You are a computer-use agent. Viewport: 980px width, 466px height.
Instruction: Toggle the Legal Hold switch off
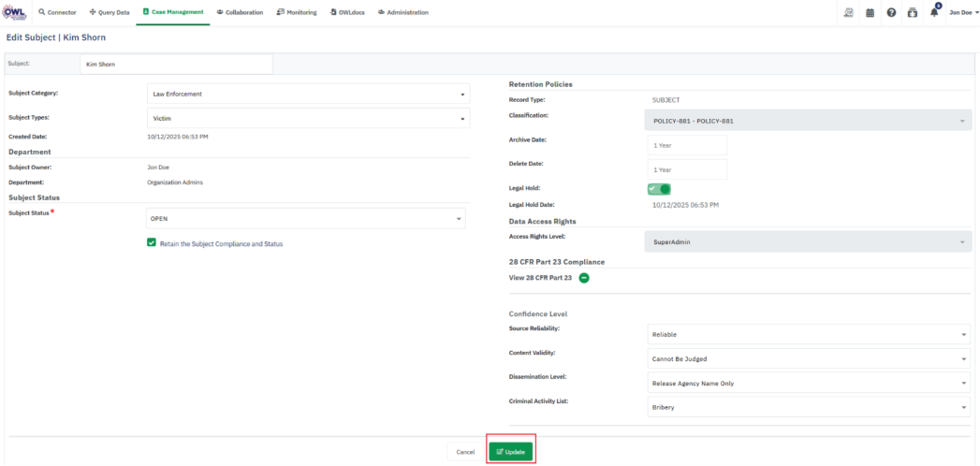pos(659,188)
